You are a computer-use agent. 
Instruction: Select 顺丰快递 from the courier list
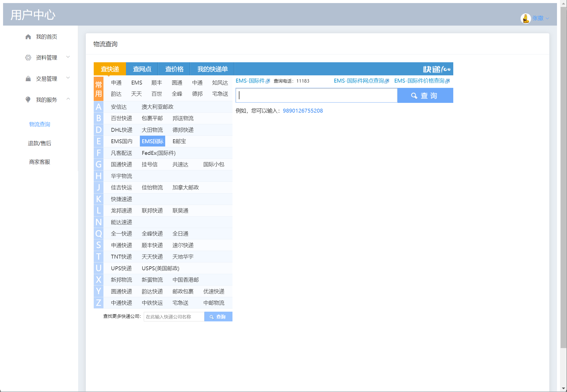(152, 245)
